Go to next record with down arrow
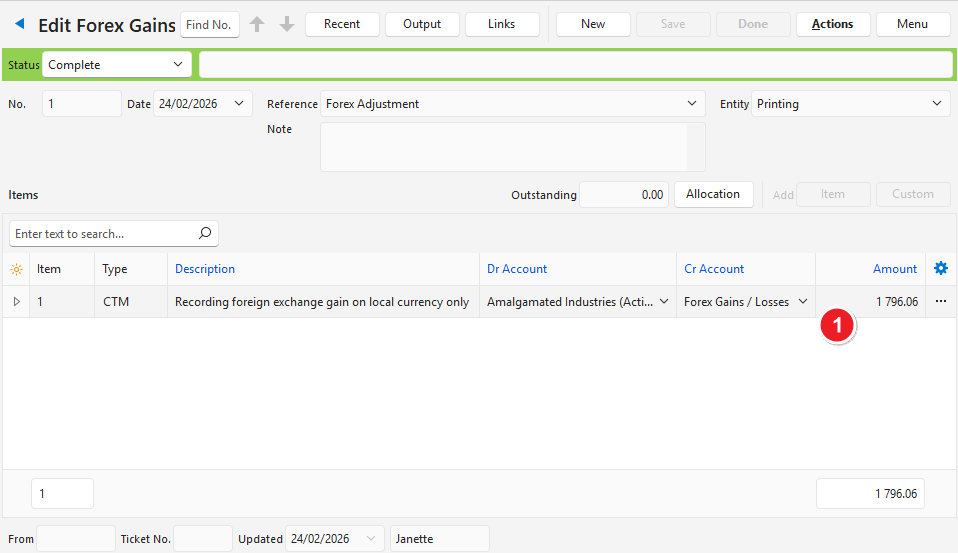 coord(287,25)
